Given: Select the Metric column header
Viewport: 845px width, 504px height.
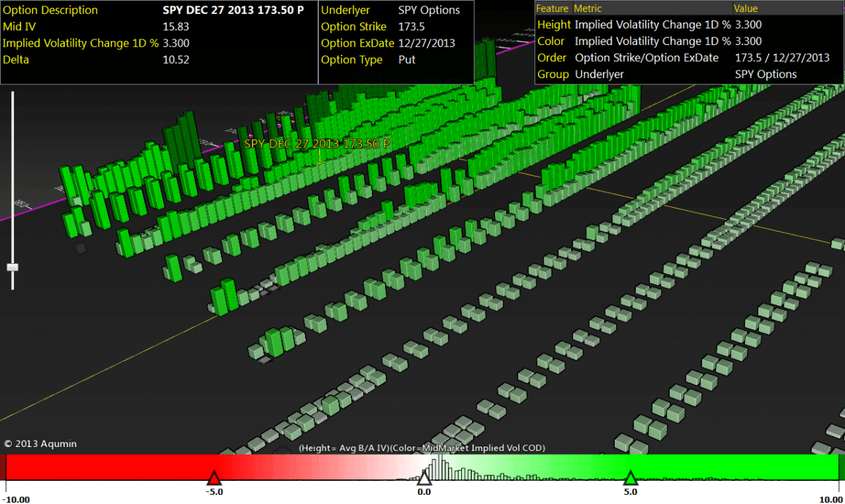Looking at the screenshot, I should coord(588,8).
